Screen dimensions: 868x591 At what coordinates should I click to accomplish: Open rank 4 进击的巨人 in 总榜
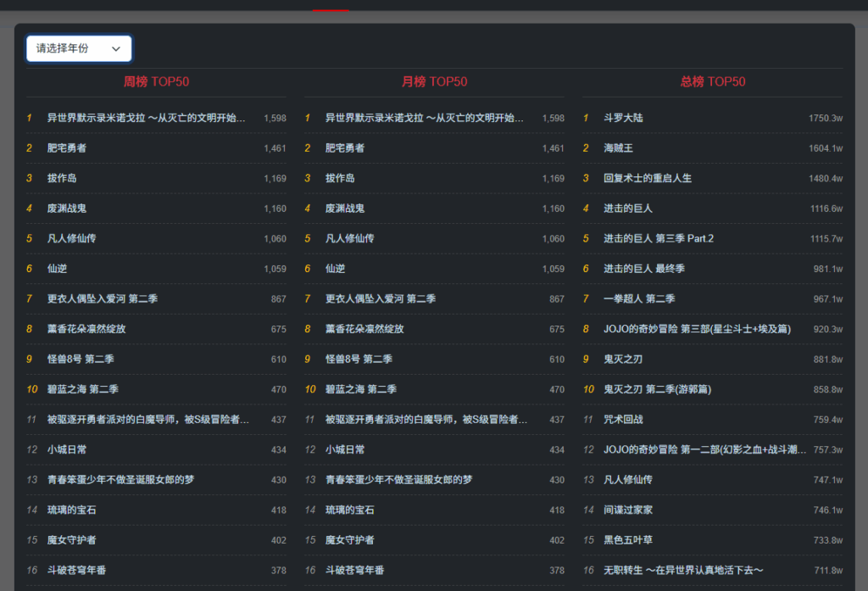[x=628, y=209]
